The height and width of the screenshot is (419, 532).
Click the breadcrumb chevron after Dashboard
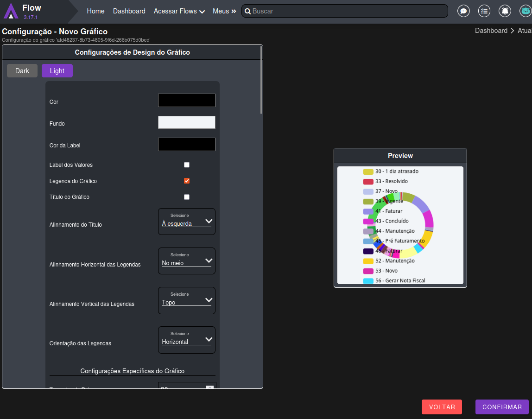513,31
